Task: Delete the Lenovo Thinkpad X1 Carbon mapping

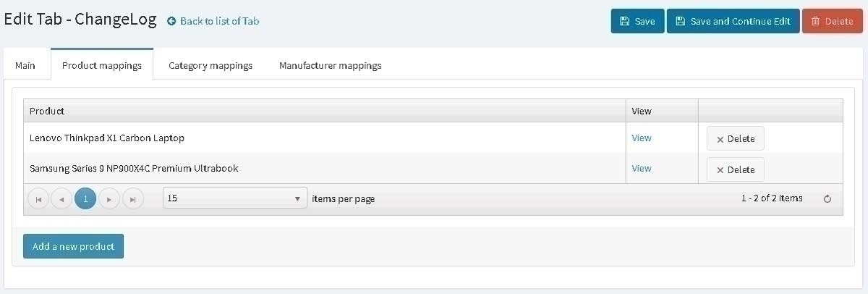Action: [x=735, y=138]
